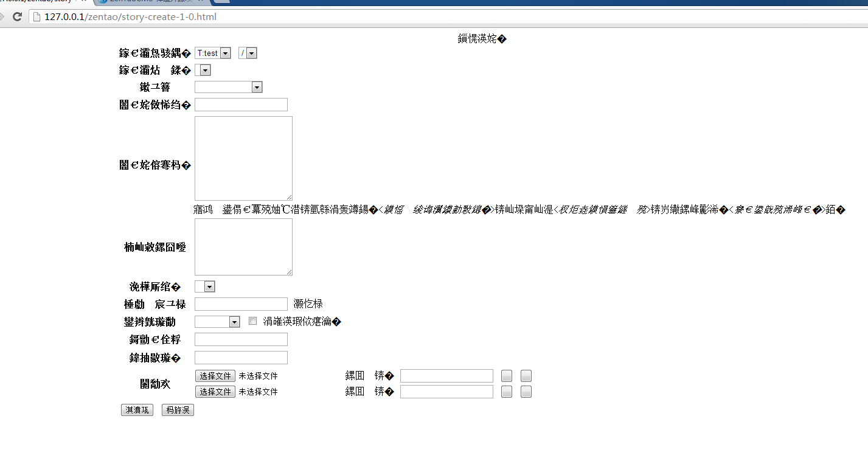Click the text field above the checkbox row
Image resolution: width=868 pixels, height=461 pixels.
tap(241, 304)
